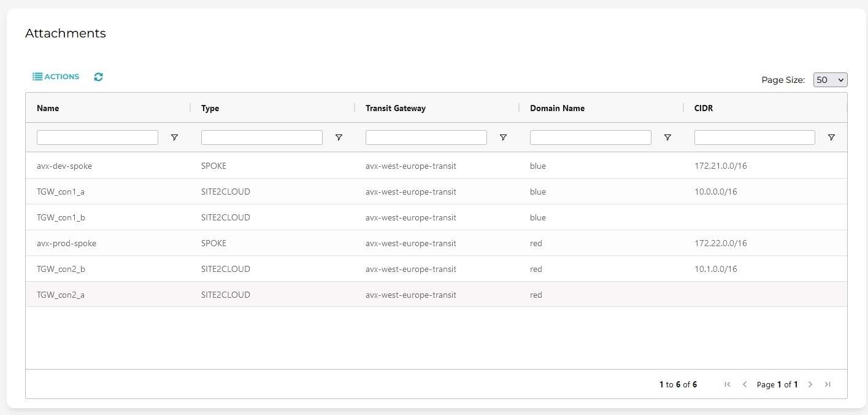
Task: Click the SPOKE type of avx-dev-spoke
Action: tap(213, 166)
